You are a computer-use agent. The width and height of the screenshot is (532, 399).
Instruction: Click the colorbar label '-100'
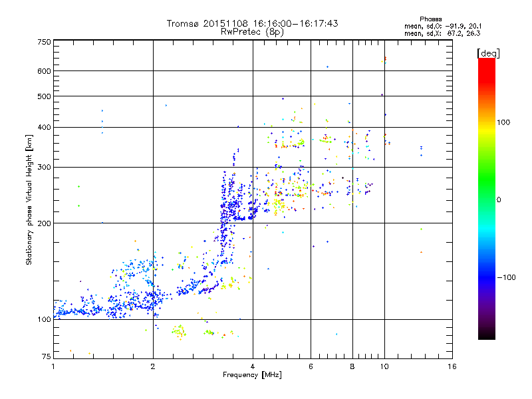pyautogui.click(x=506, y=277)
